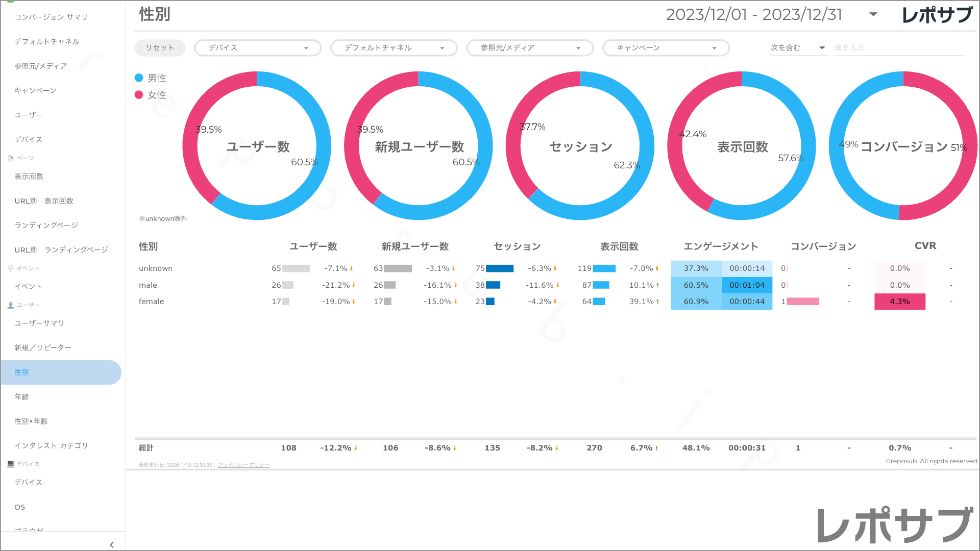980x551 pixels.
Task: Click the event section icon in the sidebar
Action: tap(11, 268)
